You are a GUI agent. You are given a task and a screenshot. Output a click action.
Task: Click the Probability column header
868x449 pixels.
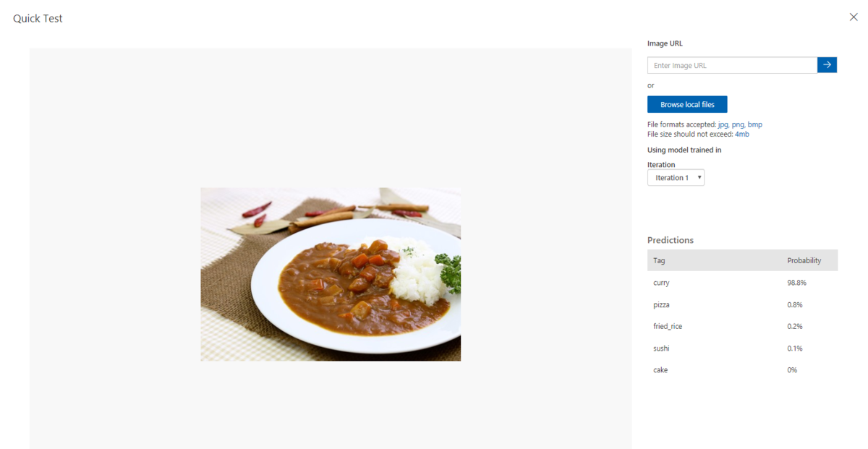804,260
